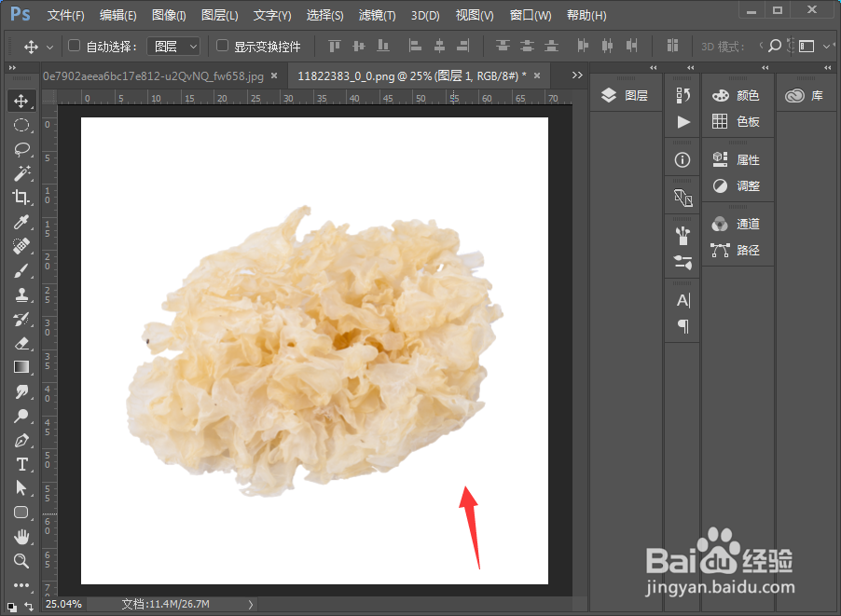Open the 滤镜(T) menu
The height and width of the screenshot is (616, 841).
(377, 16)
